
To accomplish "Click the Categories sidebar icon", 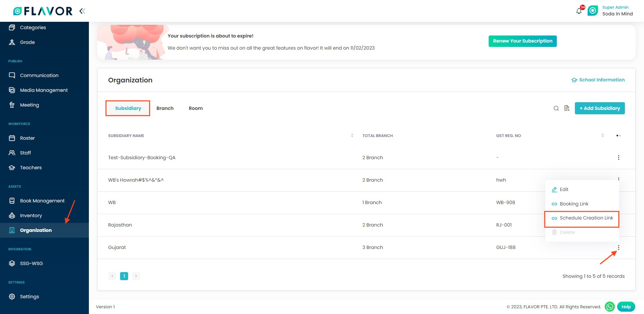I will click(x=12, y=27).
